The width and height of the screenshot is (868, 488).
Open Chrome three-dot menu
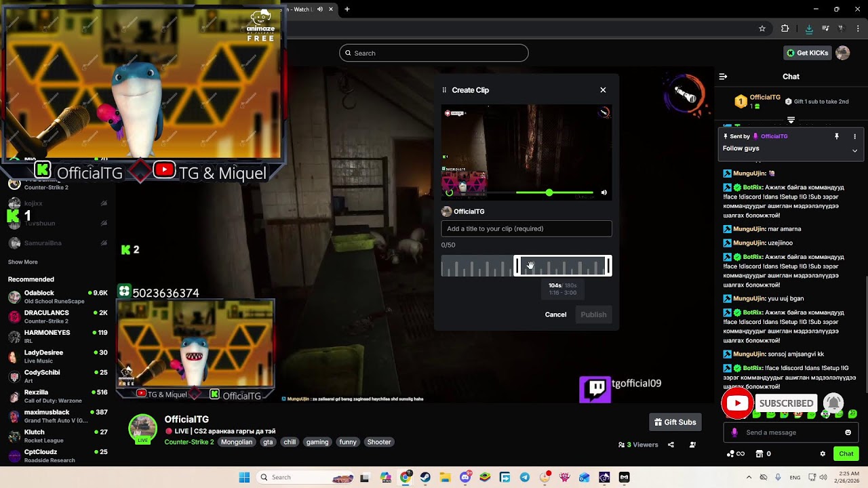pos(858,28)
